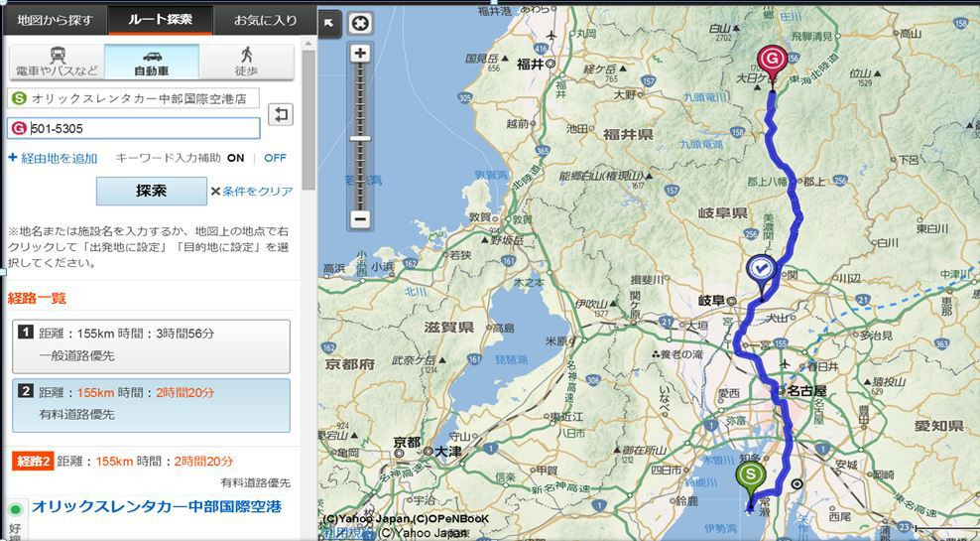Select 電車やバスなど transport mode
The height and width of the screenshot is (541, 980).
click(x=57, y=62)
